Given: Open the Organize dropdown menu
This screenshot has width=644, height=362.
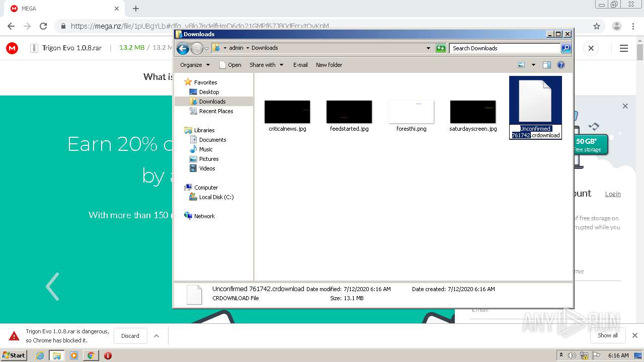Looking at the screenshot, I should tap(195, 65).
